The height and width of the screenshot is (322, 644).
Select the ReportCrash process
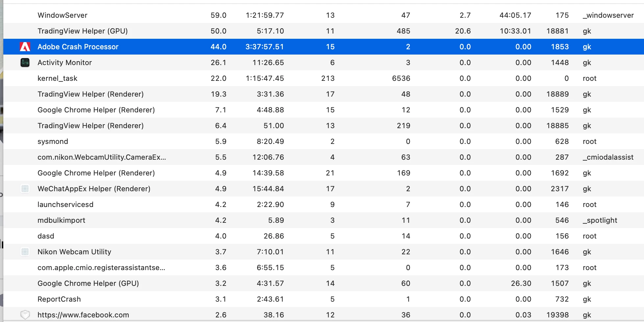pos(324,299)
